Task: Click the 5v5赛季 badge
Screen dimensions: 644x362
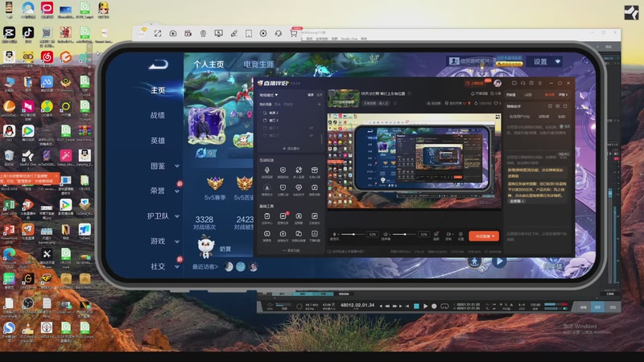Action: click(215, 189)
